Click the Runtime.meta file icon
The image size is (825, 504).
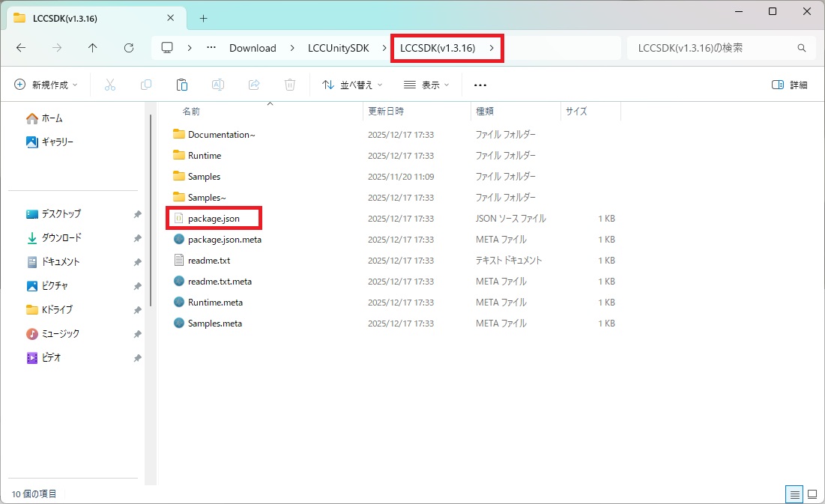point(179,302)
